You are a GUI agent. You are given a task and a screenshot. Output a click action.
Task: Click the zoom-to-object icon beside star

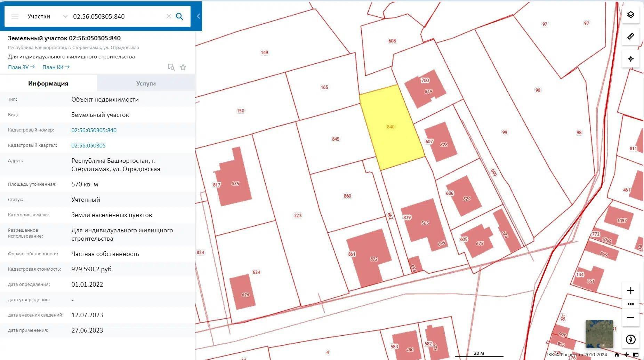[x=171, y=67]
